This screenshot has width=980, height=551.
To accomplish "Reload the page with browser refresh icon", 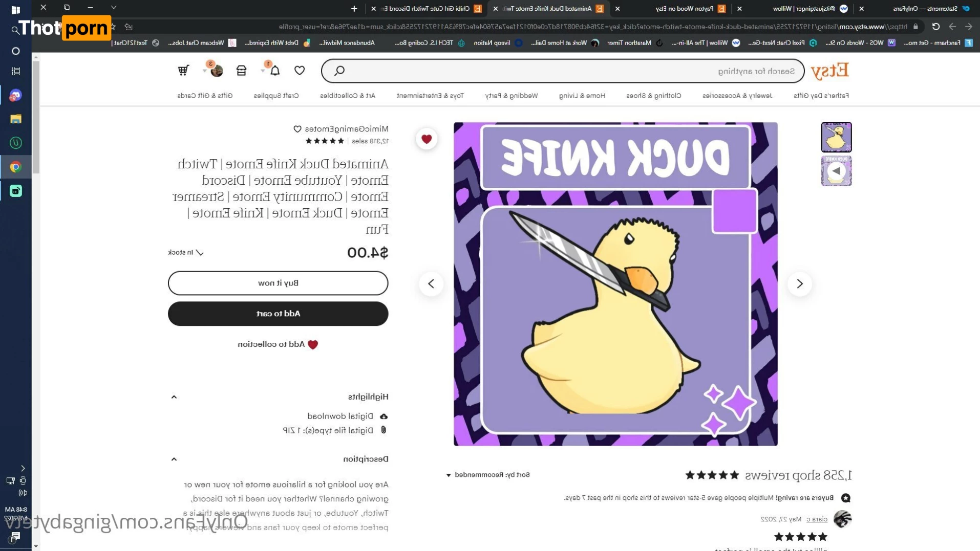I will (x=935, y=27).
